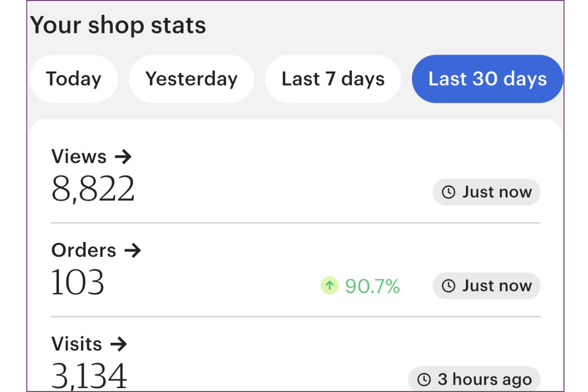This screenshot has width=588, height=392.
Task: Click the clock icon beside 3 hours ago
Action: (x=424, y=379)
